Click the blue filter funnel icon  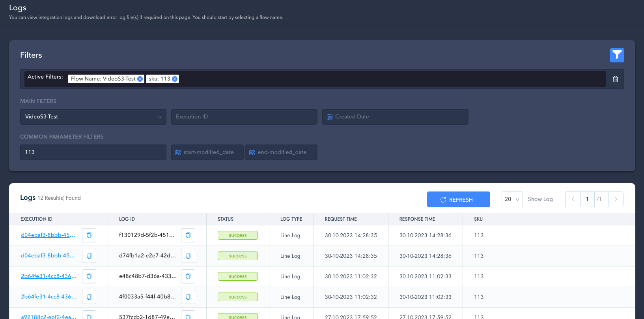click(x=617, y=55)
